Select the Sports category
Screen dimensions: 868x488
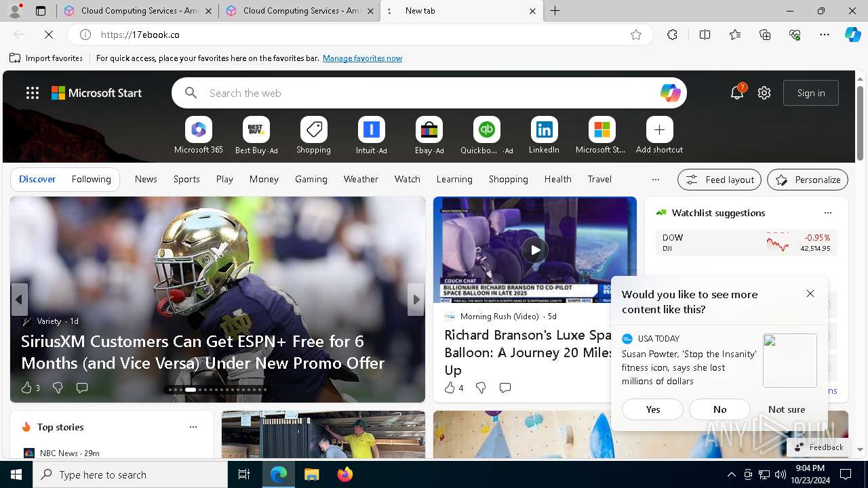tap(186, 179)
